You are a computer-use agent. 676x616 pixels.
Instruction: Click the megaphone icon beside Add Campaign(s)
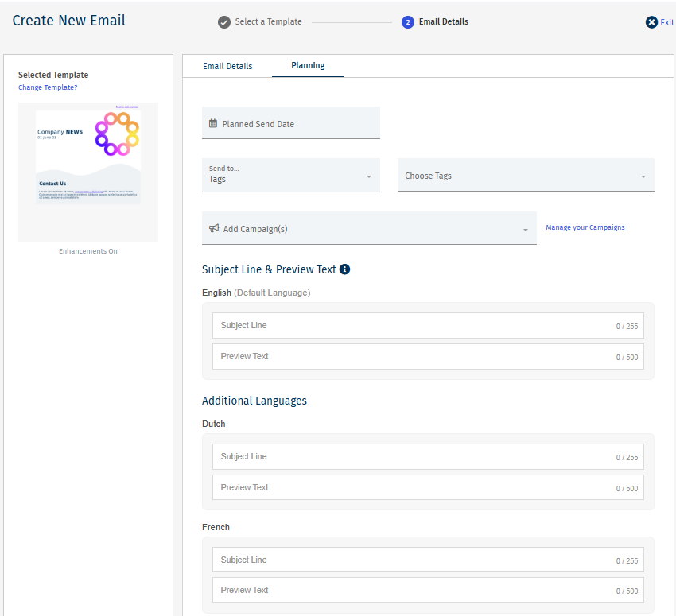point(213,229)
